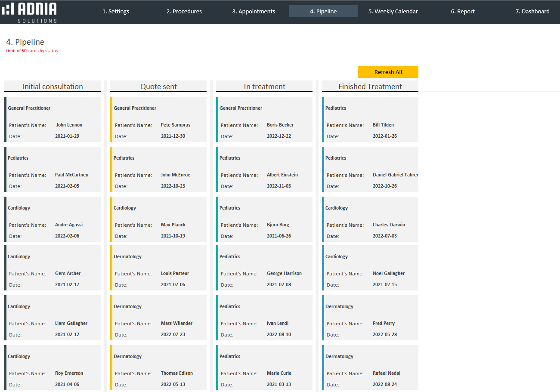Open the 5. Weekly Calendar tab
The width and height of the screenshot is (560, 392).
[x=393, y=12]
